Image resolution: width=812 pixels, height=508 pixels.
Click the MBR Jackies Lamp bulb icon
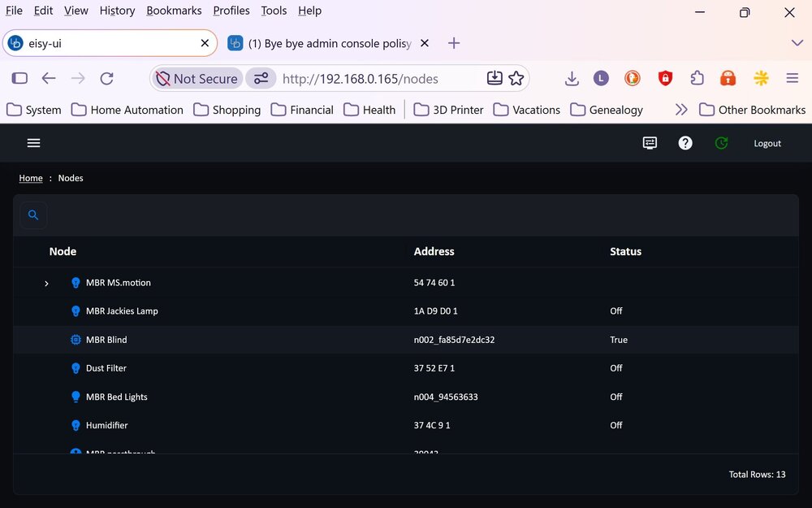click(x=76, y=311)
